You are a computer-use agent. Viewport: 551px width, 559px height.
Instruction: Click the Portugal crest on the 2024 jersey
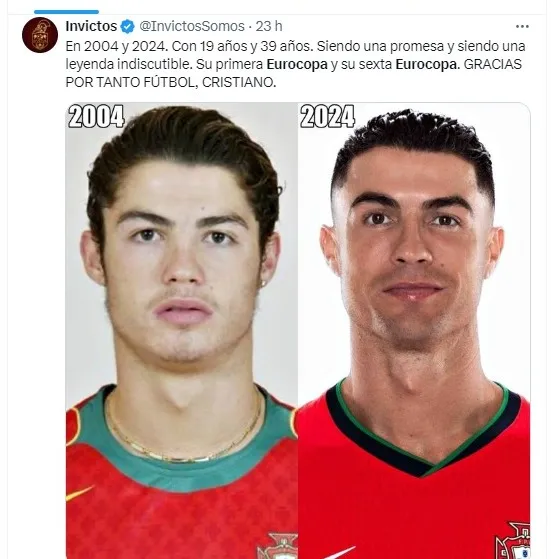click(x=513, y=541)
